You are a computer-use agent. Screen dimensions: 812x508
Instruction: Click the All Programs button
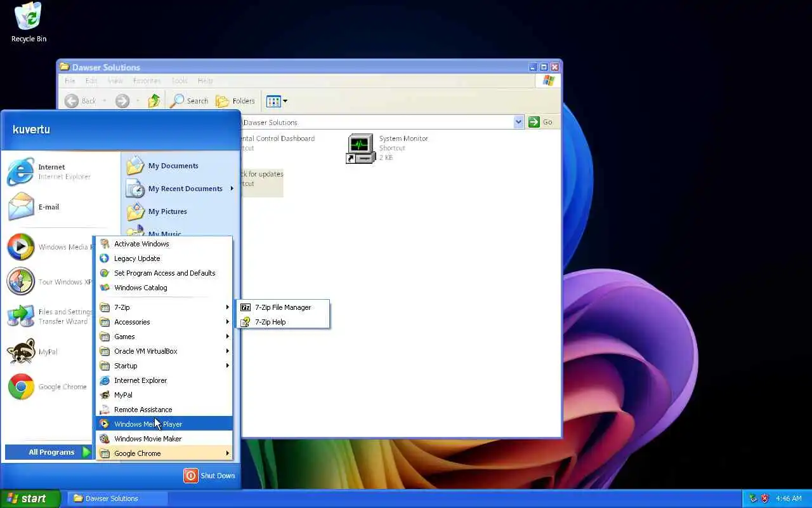pyautogui.click(x=49, y=452)
